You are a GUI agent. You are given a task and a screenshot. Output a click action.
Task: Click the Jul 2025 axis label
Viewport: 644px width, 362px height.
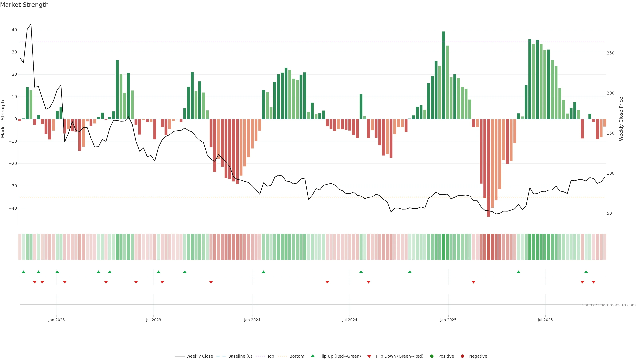coord(545,320)
